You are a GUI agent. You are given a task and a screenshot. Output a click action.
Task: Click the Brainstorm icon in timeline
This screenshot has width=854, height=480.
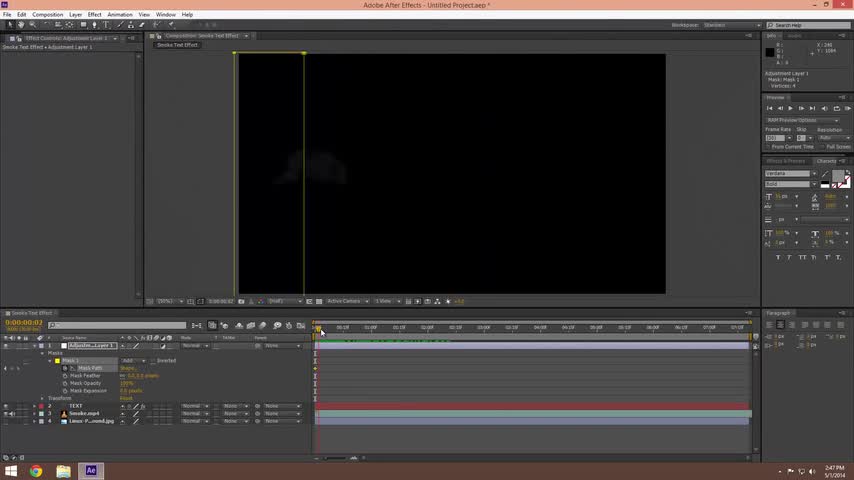pyautogui.click(x=277, y=325)
